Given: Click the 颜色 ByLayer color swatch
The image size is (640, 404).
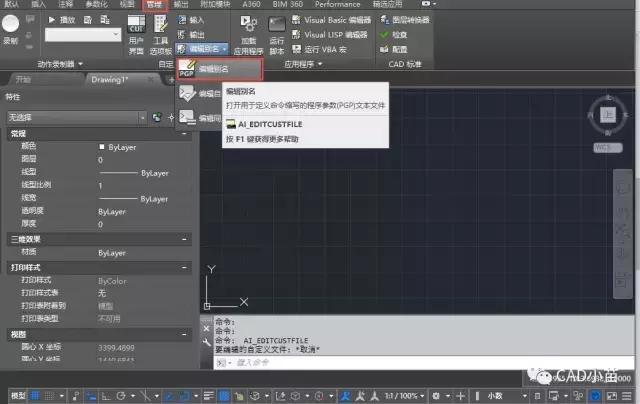Looking at the screenshot, I should (102, 147).
